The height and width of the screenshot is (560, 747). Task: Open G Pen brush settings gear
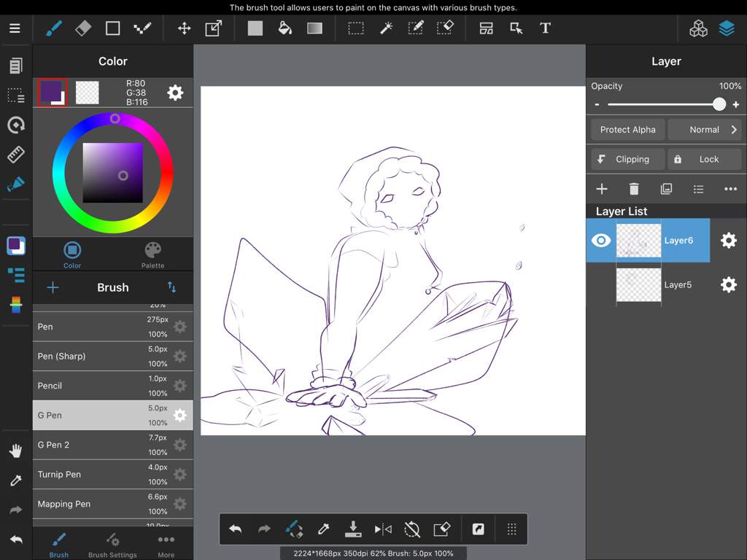coord(180,415)
